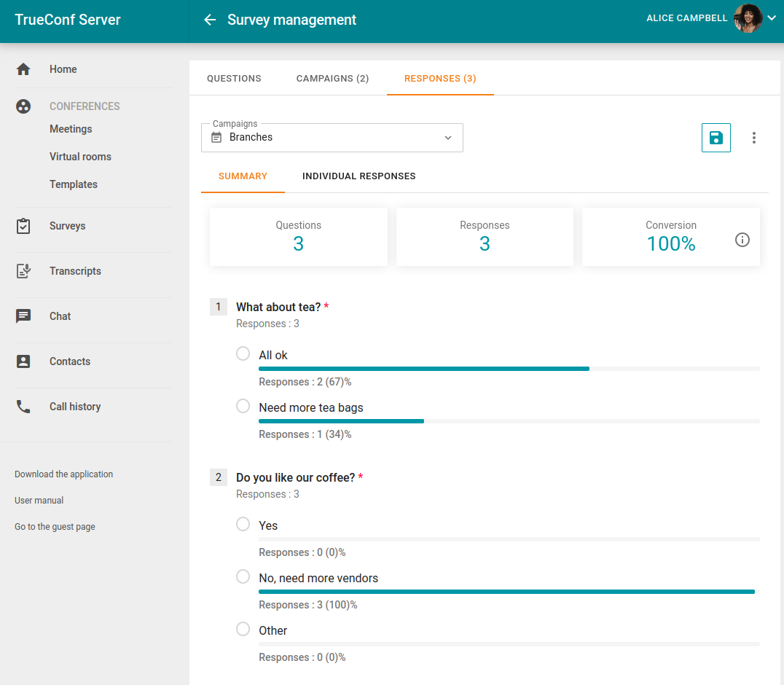
Task: Open the Campaigns dropdown showing Branches
Action: 332,138
